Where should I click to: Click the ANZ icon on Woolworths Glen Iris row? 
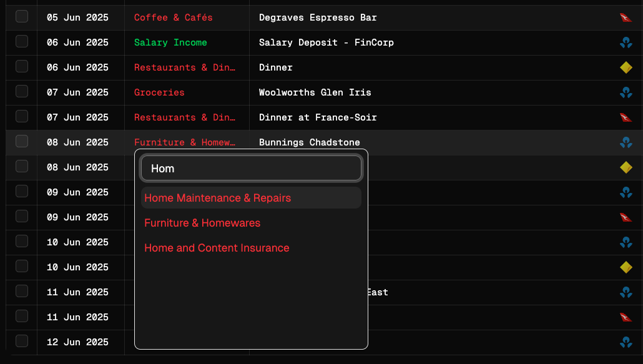click(626, 92)
